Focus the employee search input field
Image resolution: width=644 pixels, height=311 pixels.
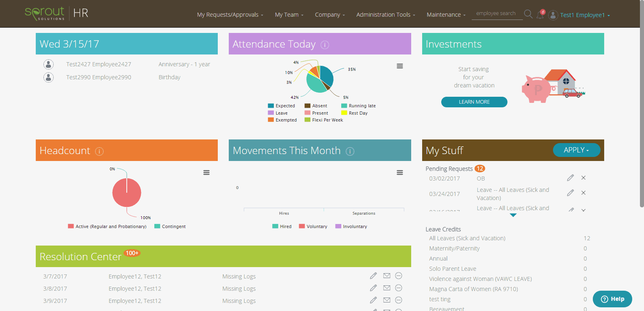[x=497, y=13]
